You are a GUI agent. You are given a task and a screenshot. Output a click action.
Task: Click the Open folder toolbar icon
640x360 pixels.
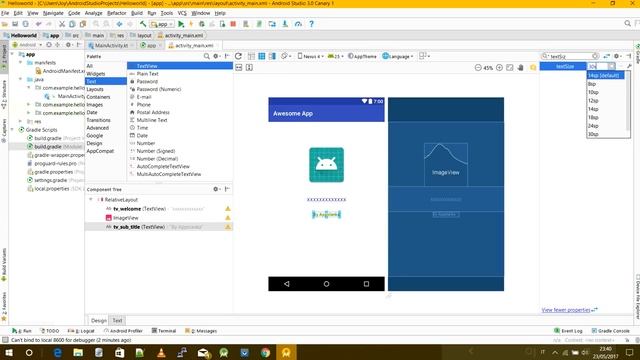(x=5, y=24)
